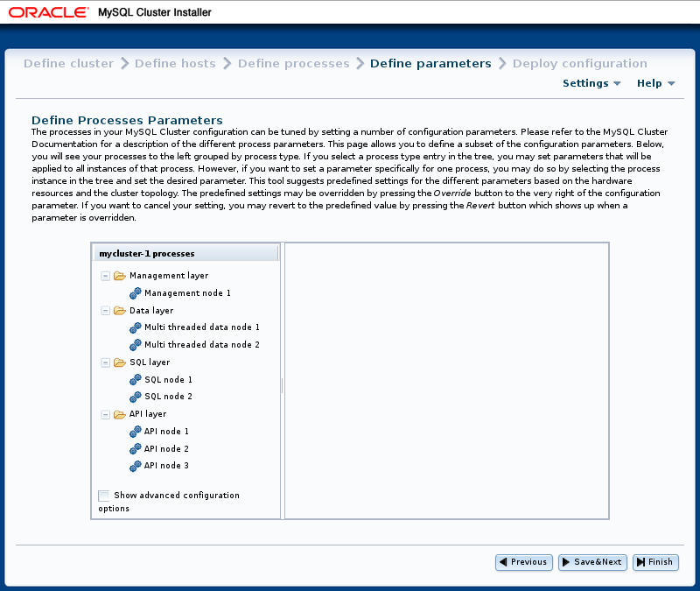Click the SQL layer folder icon
Image resolution: width=700 pixels, height=591 pixels.
click(120, 362)
